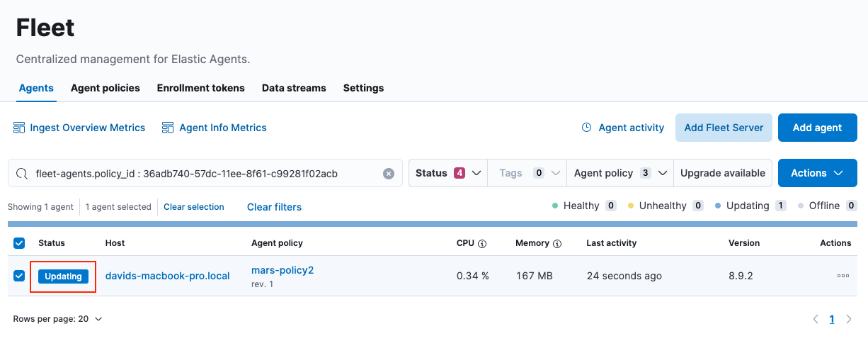The height and width of the screenshot is (341, 868).
Task: Open the row actions ellipsis menu
Action: (843, 276)
